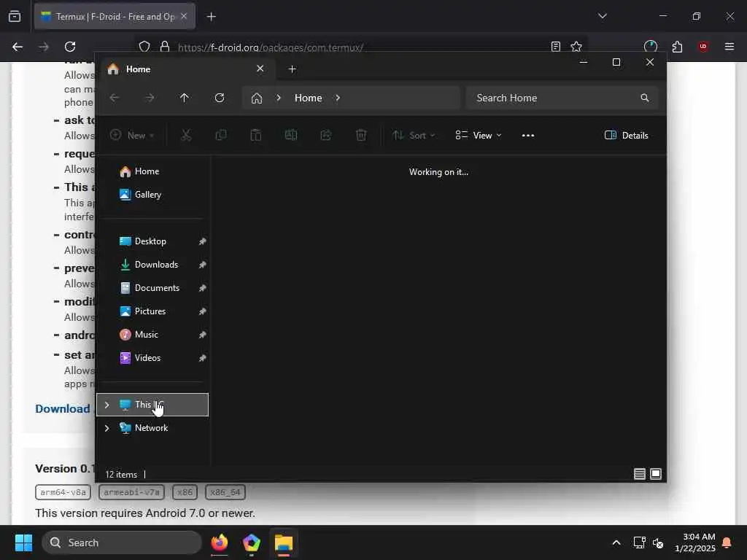Open a new Firefox tab
The height and width of the screenshot is (560, 747).
pos(211,17)
